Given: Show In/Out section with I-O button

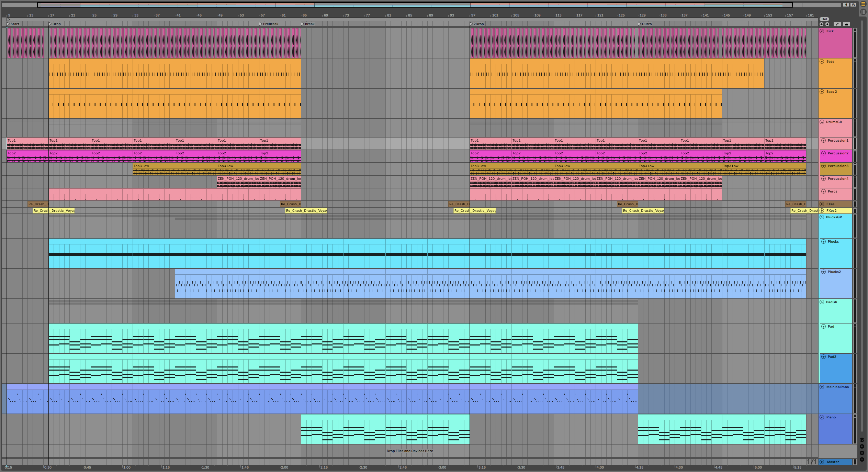Looking at the screenshot, I should click(x=862, y=440).
